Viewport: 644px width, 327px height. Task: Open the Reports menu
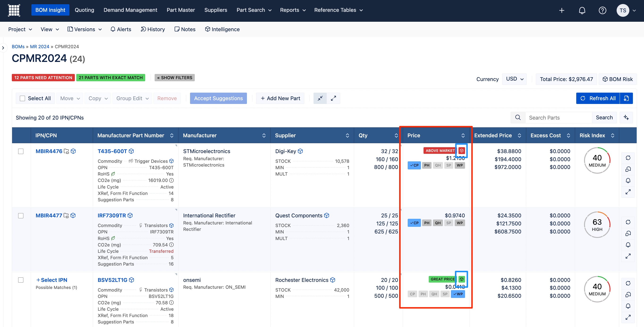click(x=293, y=10)
